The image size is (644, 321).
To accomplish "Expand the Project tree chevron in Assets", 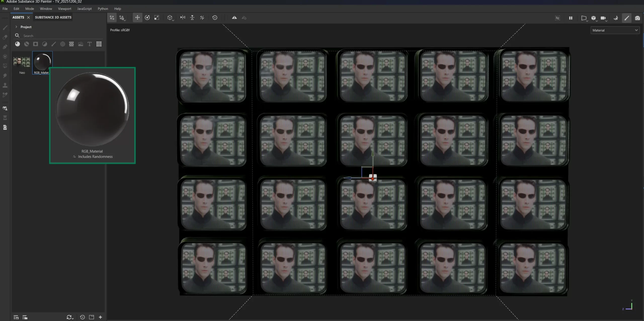I will coord(16,27).
